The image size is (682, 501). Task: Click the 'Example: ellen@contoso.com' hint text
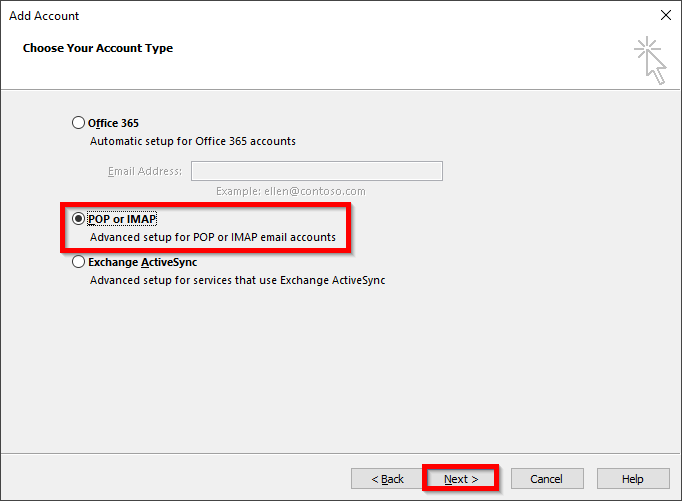pos(291,191)
